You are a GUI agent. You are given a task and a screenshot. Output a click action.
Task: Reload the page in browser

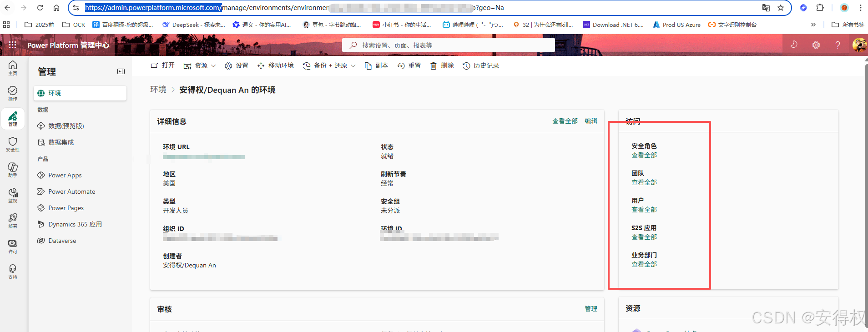click(40, 8)
